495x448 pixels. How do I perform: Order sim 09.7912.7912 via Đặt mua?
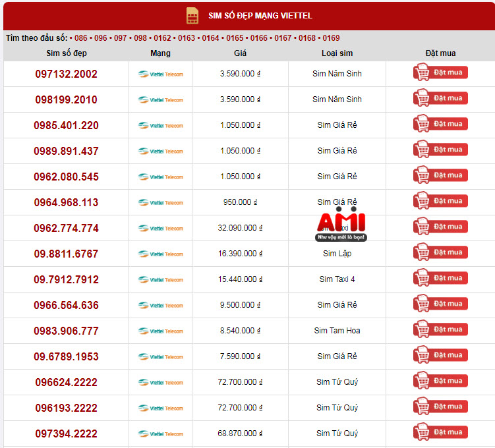click(x=440, y=278)
